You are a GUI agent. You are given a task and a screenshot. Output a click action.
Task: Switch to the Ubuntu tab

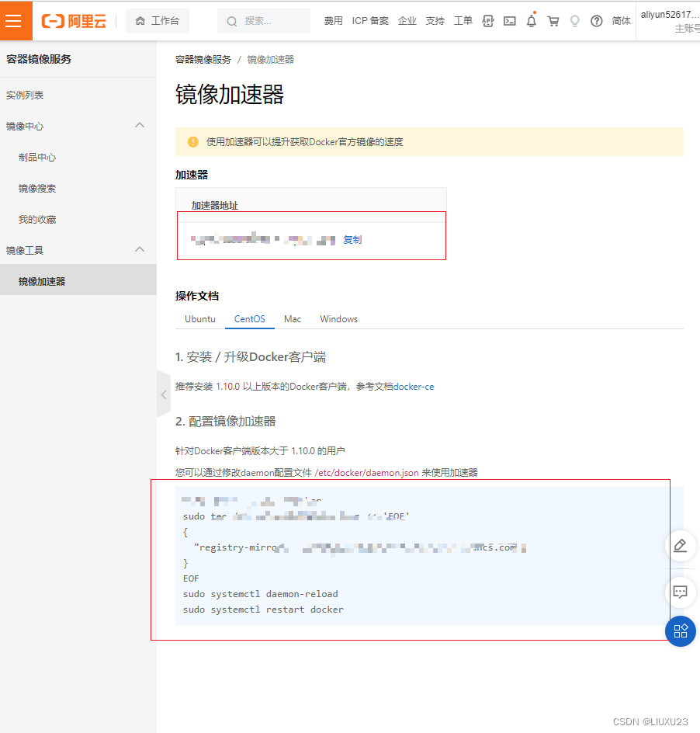click(200, 319)
